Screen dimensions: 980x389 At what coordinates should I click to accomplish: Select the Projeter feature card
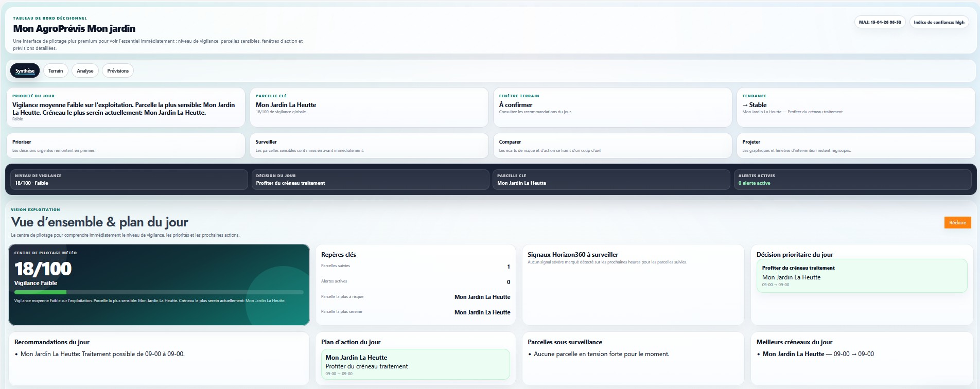[x=855, y=146]
